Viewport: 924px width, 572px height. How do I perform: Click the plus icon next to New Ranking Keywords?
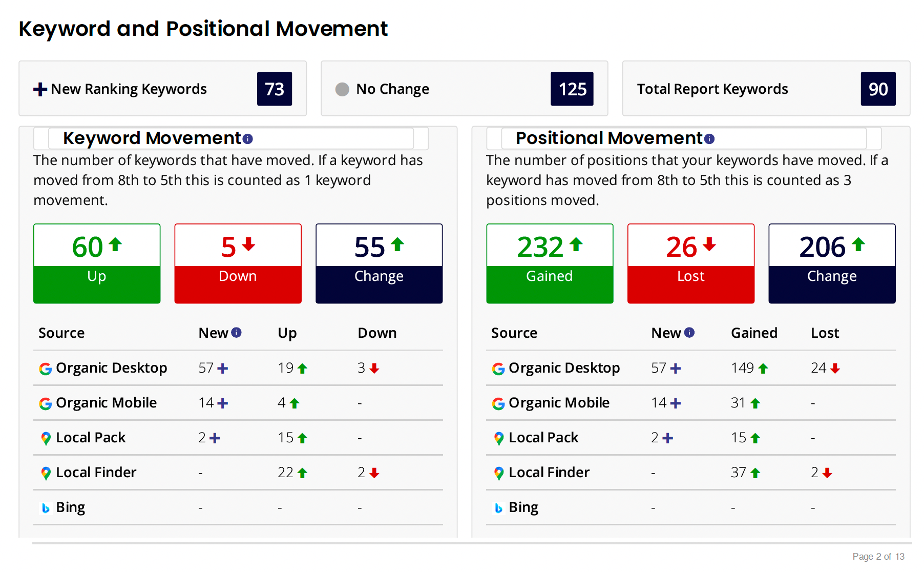pos(40,90)
